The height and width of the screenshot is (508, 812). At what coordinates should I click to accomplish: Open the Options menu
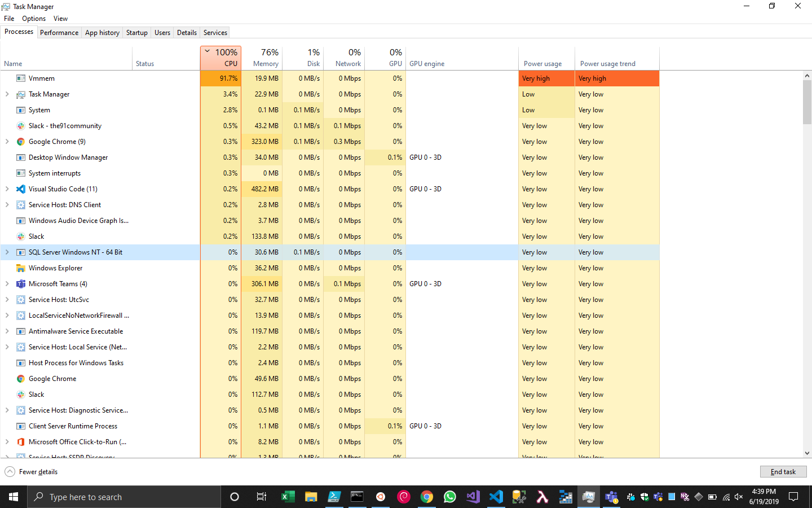coord(34,19)
